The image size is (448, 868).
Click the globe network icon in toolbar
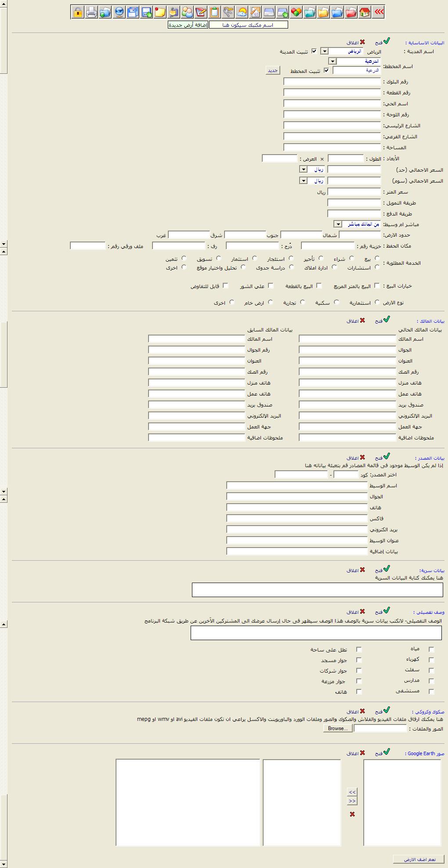119,12
